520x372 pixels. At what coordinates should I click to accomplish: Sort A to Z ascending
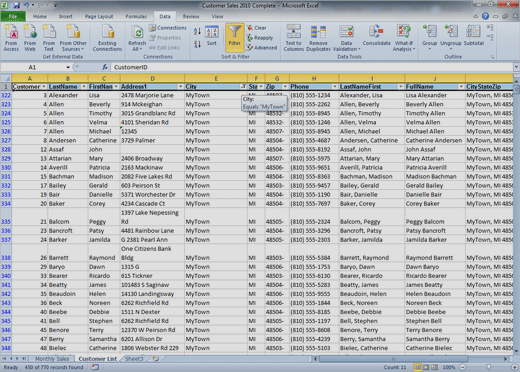197,32
